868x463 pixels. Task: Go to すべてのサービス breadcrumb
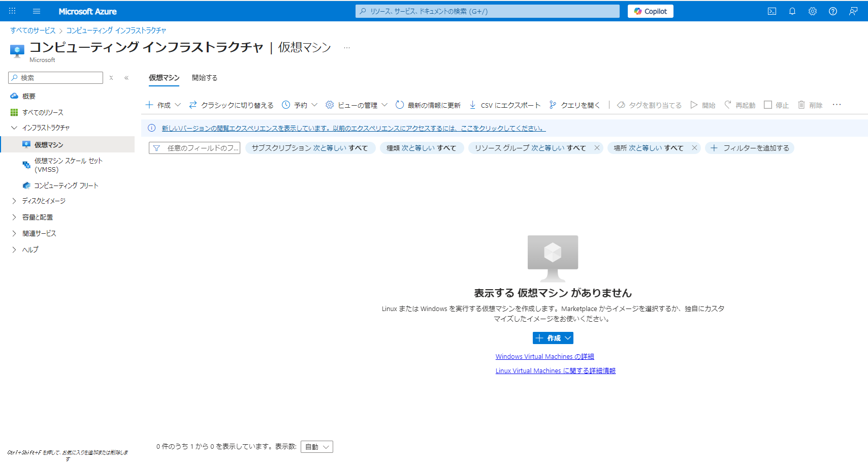pos(33,30)
